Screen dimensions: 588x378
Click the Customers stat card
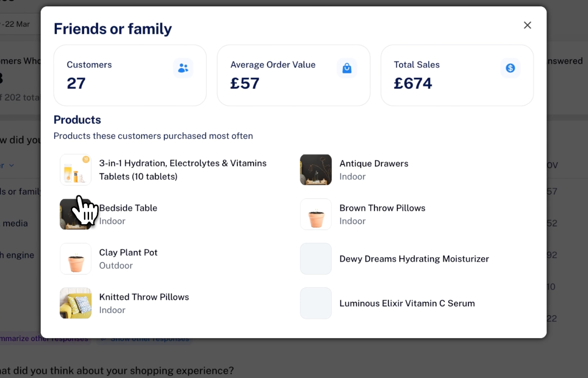pos(130,75)
